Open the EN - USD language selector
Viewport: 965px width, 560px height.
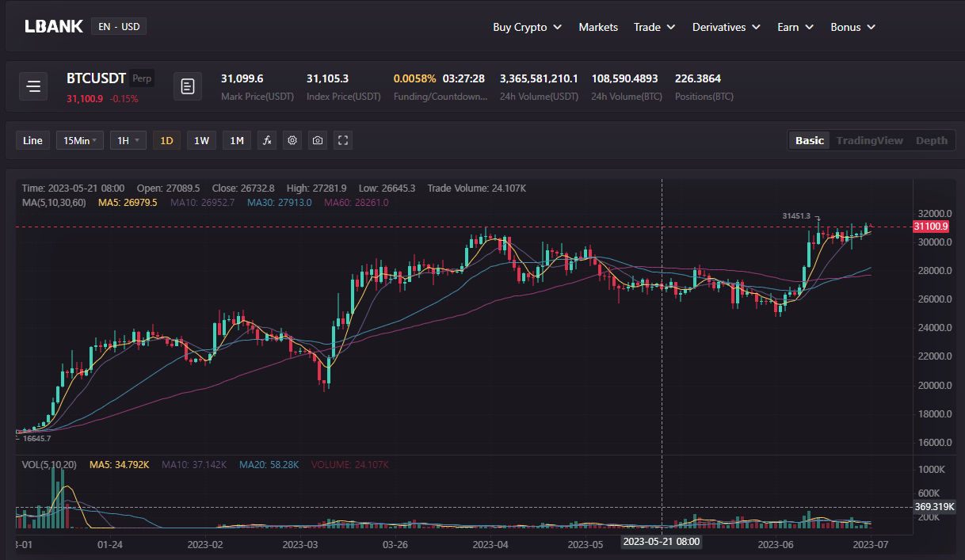tap(119, 26)
